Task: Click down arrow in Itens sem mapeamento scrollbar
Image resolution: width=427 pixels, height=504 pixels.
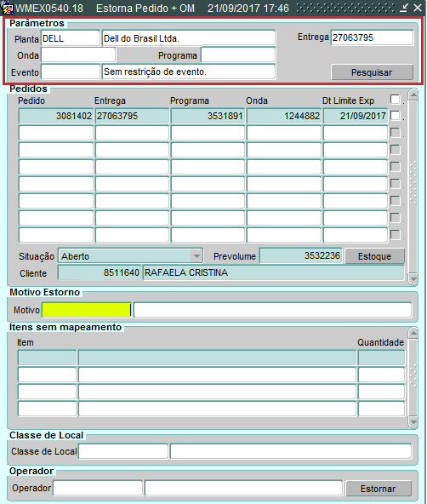Action: 413,421
